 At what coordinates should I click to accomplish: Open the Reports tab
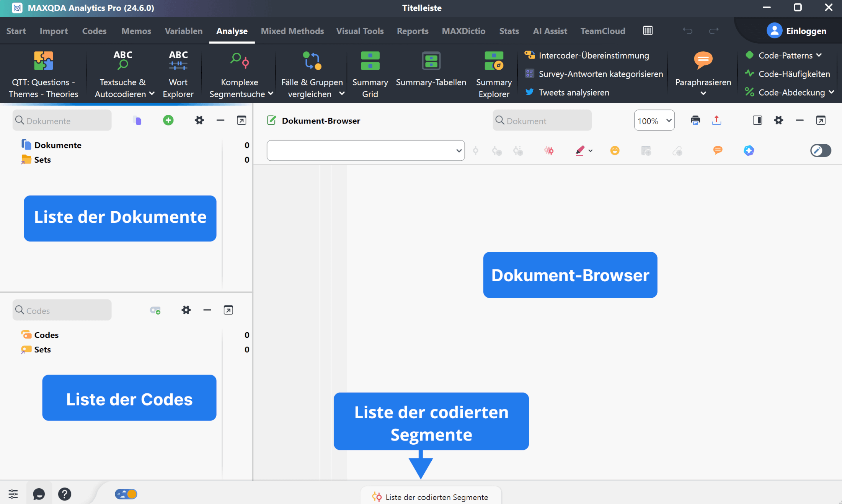tap(413, 31)
